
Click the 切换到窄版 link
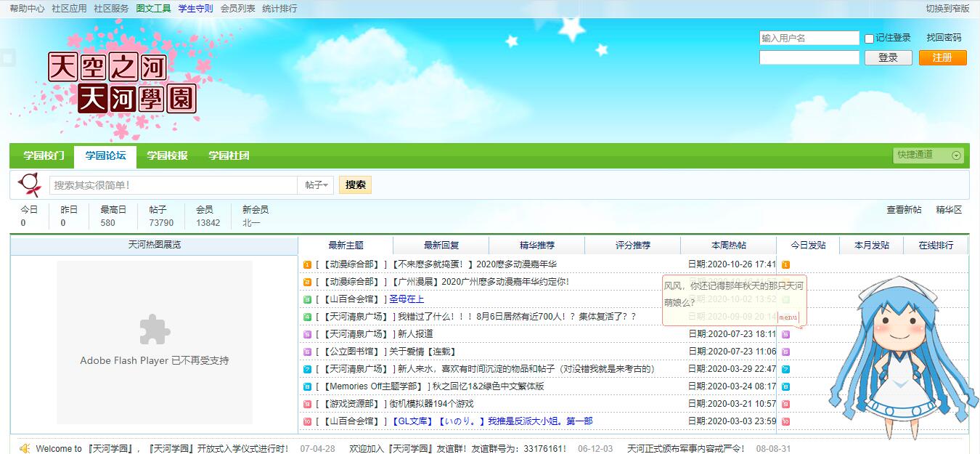pos(947,9)
